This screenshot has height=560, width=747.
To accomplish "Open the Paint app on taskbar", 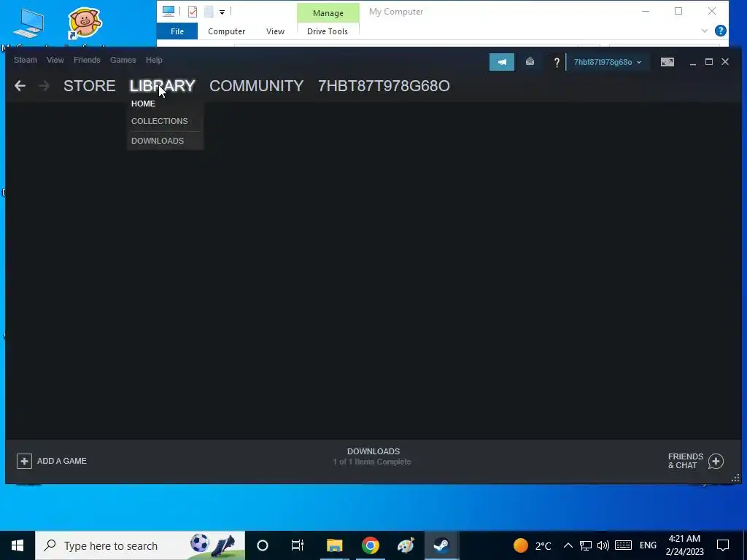I will (406, 545).
